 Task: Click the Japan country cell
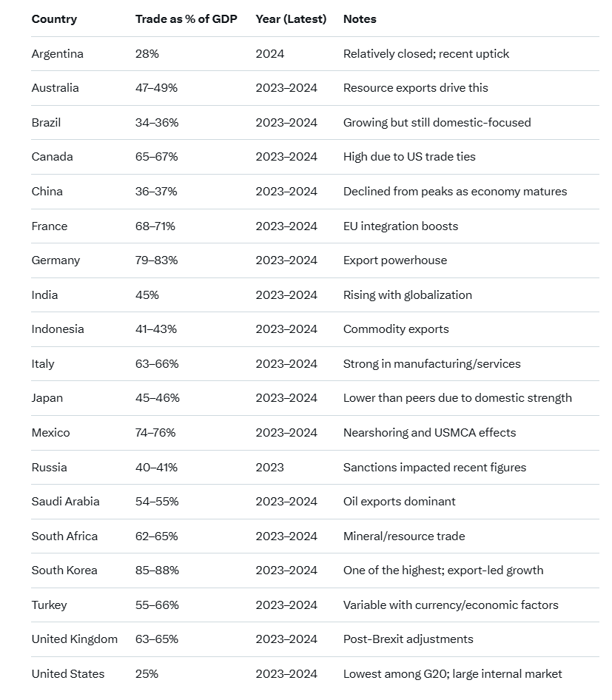click(47, 399)
